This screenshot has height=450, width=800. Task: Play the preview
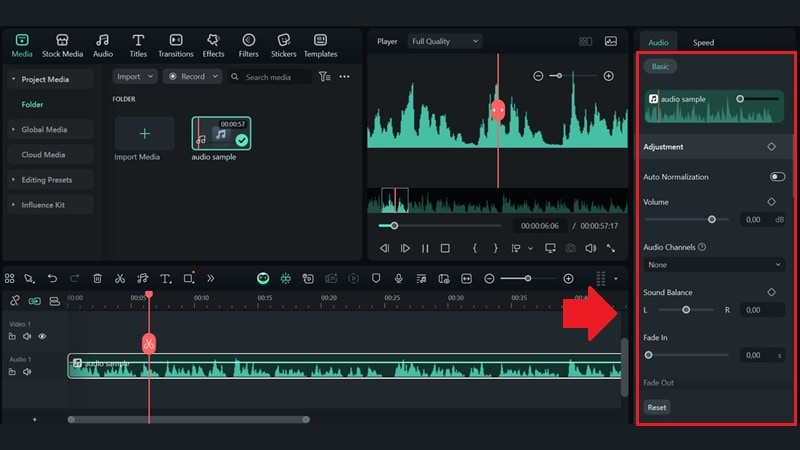click(405, 248)
